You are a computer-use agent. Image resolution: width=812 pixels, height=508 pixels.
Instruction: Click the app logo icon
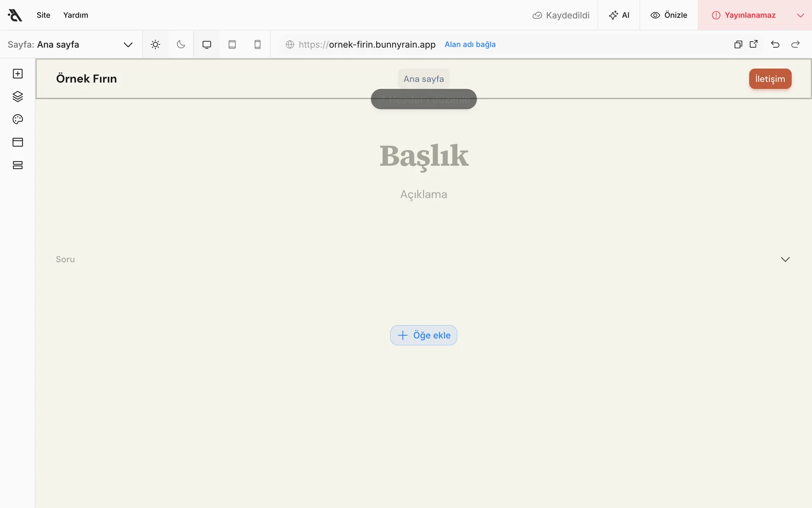tap(15, 15)
